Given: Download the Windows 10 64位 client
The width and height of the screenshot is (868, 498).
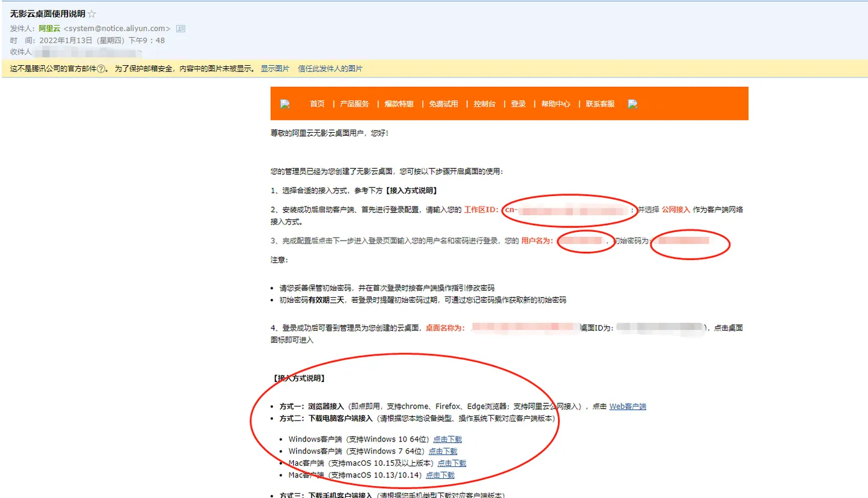Looking at the screenshot, I should click(447, 440).
